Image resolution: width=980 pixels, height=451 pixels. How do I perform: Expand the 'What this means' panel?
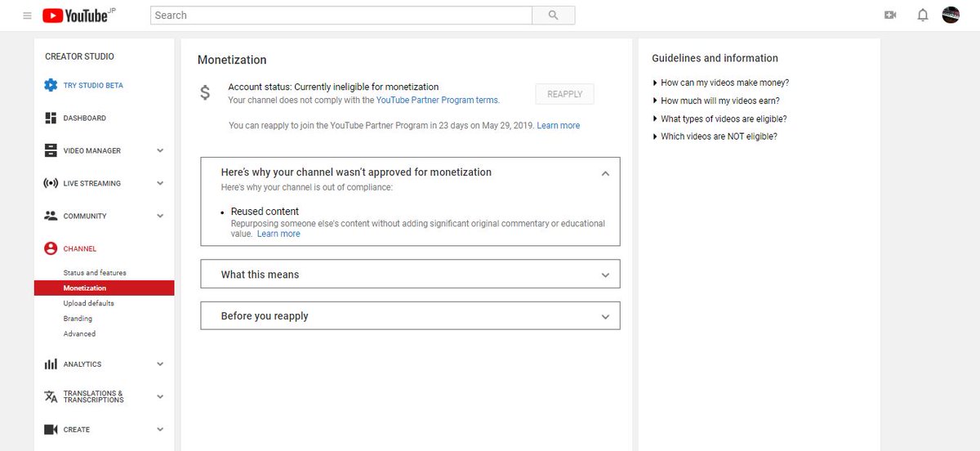[410, 274]
